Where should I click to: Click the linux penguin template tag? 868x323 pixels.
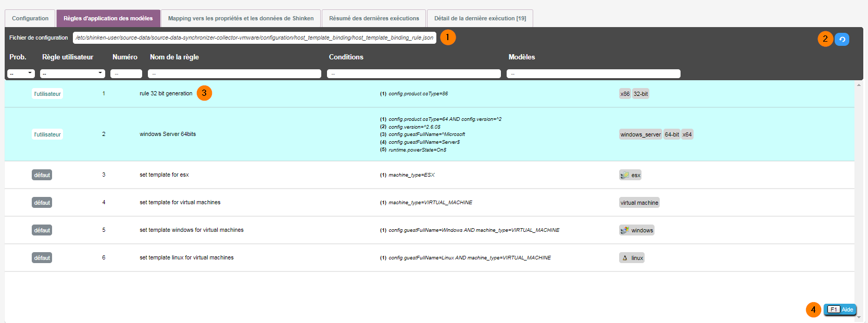pos(632,258)
